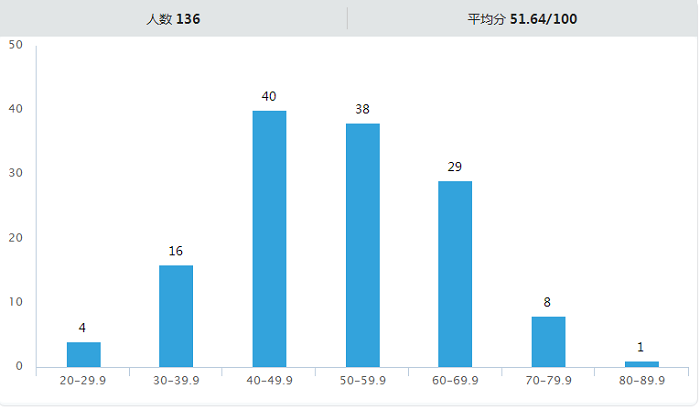Click the tallest bar for 40-49.9
The width and height of the screenshot is (700, 410).
[x=269, y=238]
